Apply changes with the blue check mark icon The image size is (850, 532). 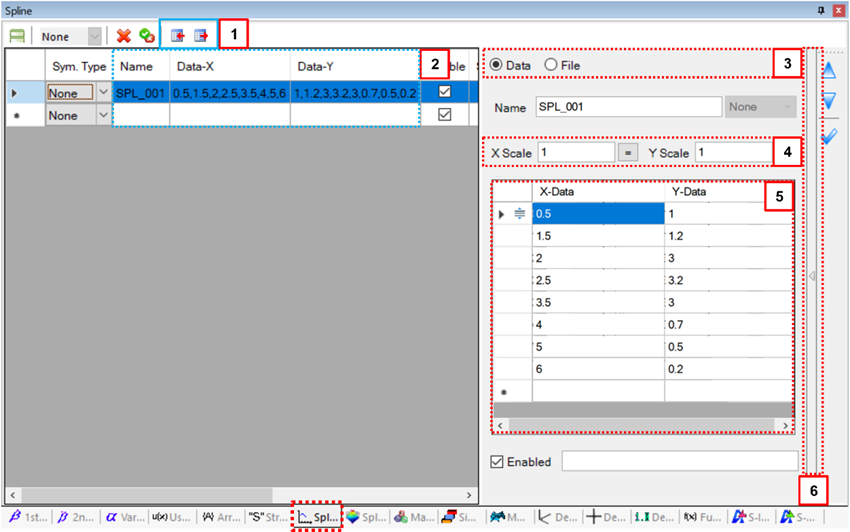[x=829, y=136]
